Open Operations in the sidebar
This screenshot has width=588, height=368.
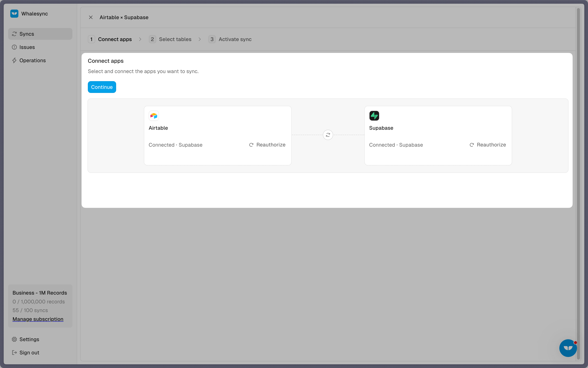(x=40, y=60)
